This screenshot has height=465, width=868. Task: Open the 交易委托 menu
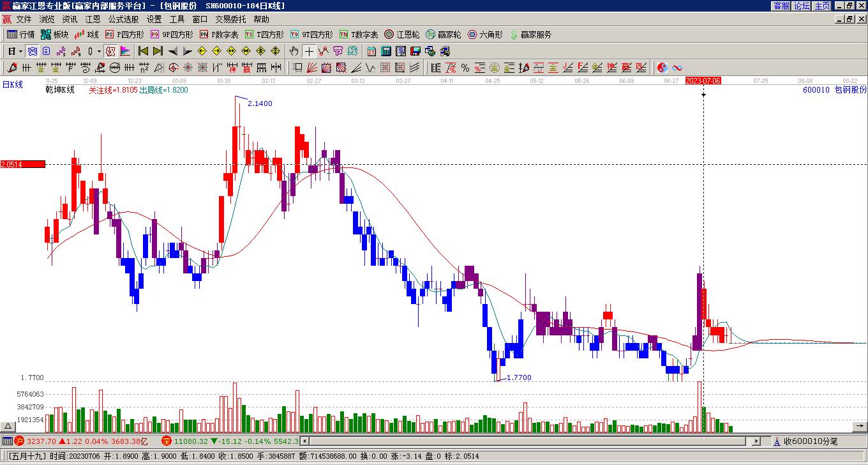coord(231,20)
